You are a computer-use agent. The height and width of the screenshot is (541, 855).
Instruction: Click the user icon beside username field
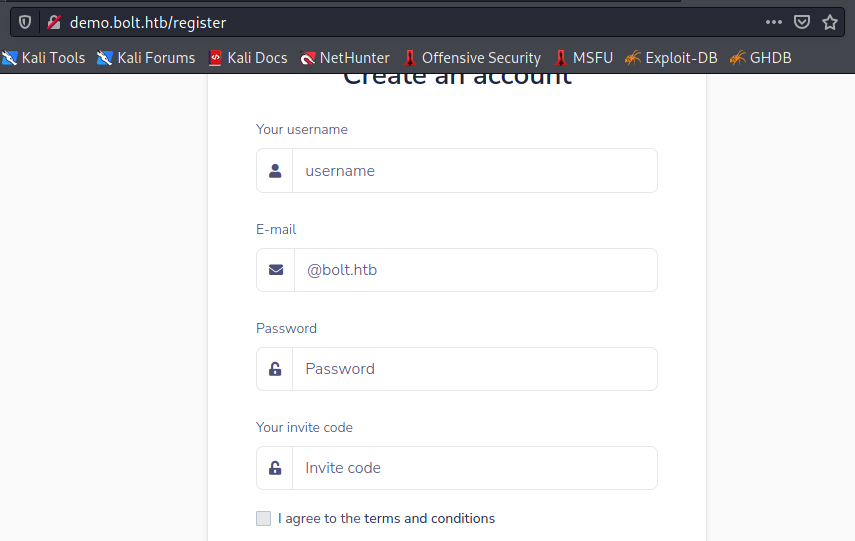tap(275, 171)
